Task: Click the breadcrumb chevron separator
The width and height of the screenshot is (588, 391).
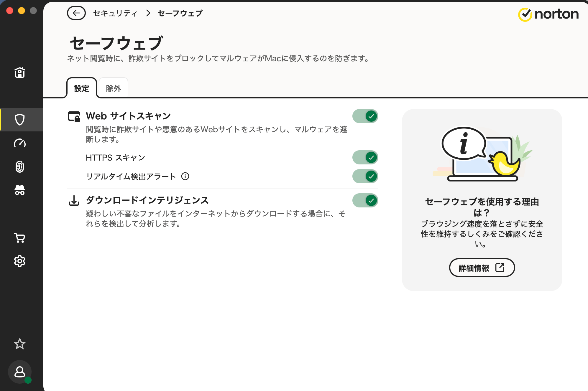Action: pyautogui.click(x=148, y=13)
